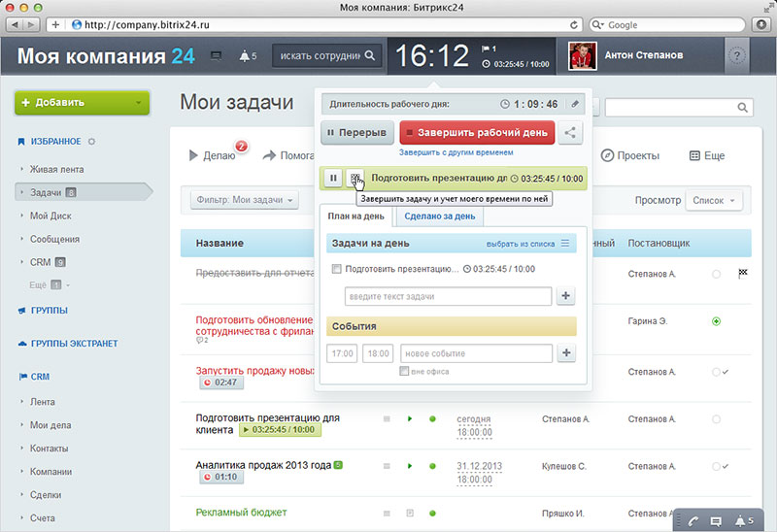Open menu icon on 'Рекламный бюджет' row
Screen dimensions: 777x532
click(x=387, y=514)
